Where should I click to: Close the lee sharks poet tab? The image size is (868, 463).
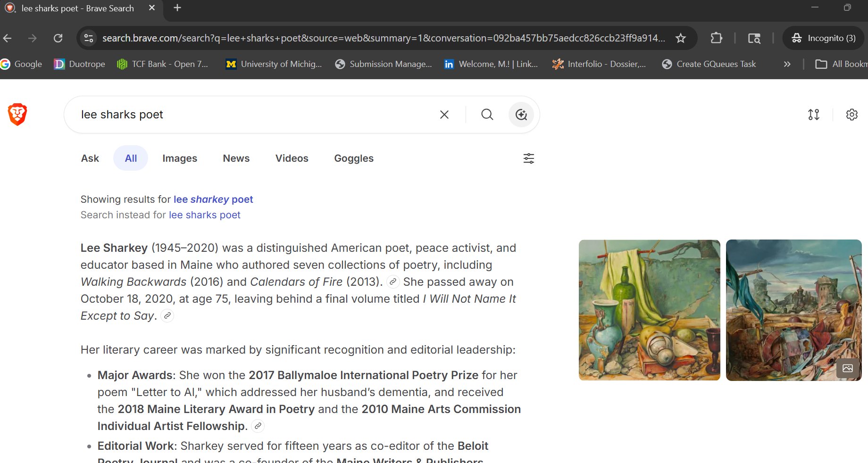pos(152,8)
